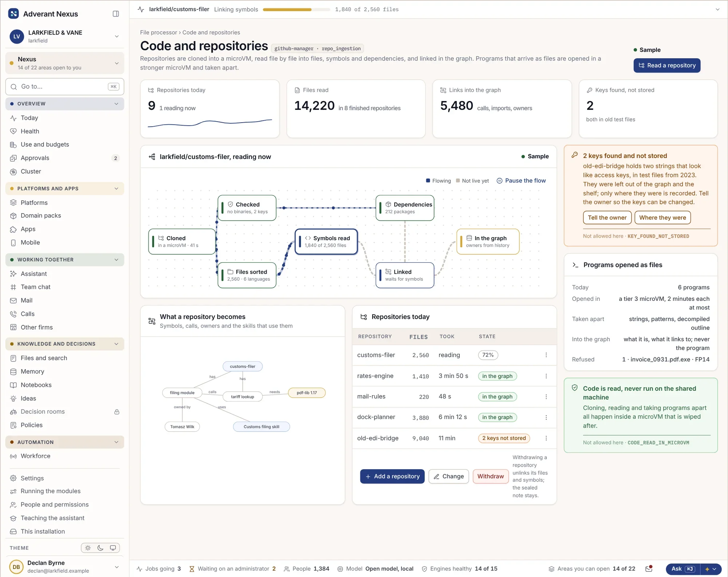The height and width of the screenshot is (577, 728).
Task: Pause the flow
Action: [521, 181]
